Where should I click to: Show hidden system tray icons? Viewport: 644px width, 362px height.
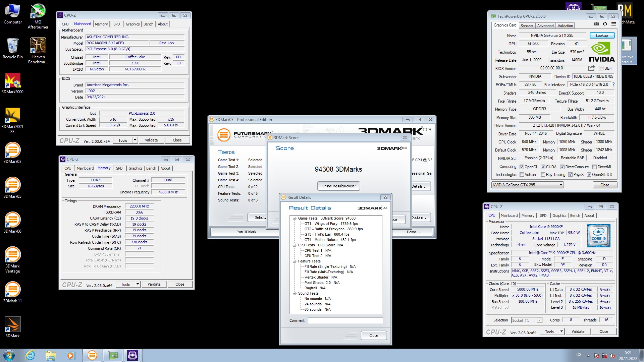coord(588,356)
